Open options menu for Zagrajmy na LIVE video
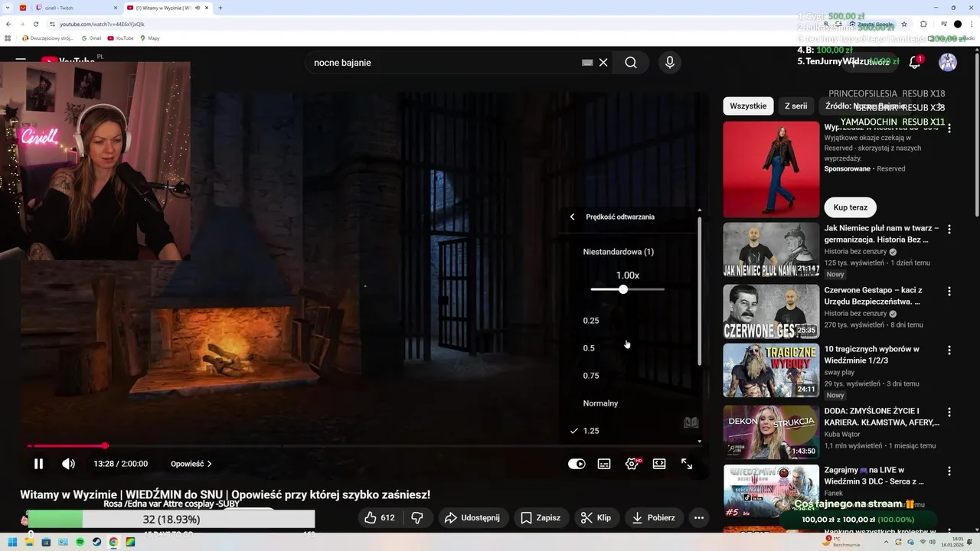 click(x=949, y=471)
